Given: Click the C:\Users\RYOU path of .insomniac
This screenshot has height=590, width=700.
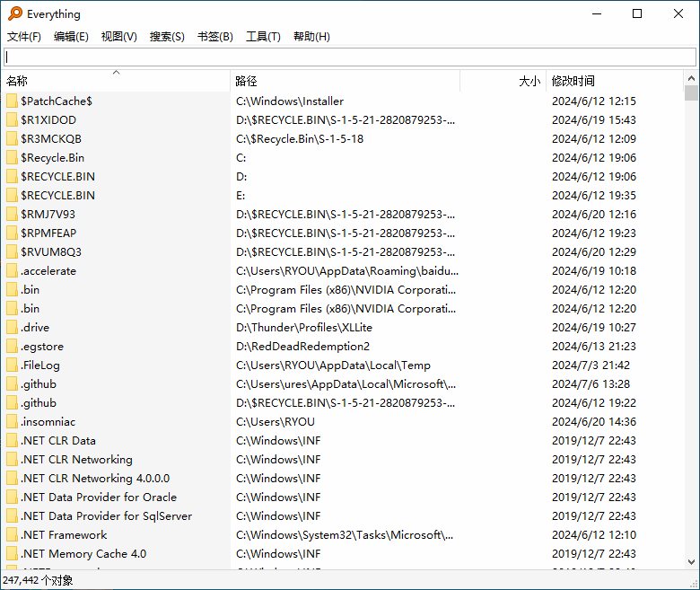Looking at the screenshot, I should (275, 421).
